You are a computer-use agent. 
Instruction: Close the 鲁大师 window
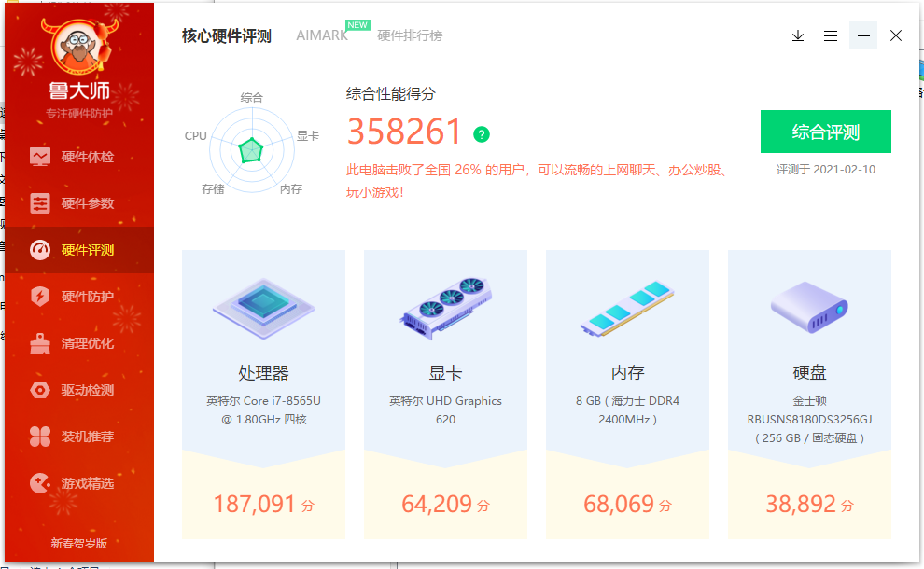click(x=896, y=36)
